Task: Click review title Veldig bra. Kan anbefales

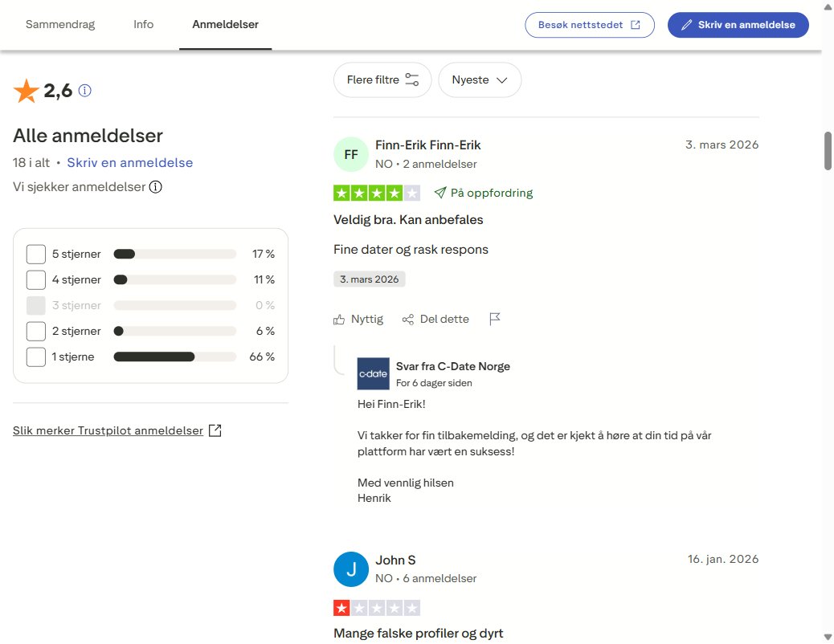Action: tap(408, 220)
